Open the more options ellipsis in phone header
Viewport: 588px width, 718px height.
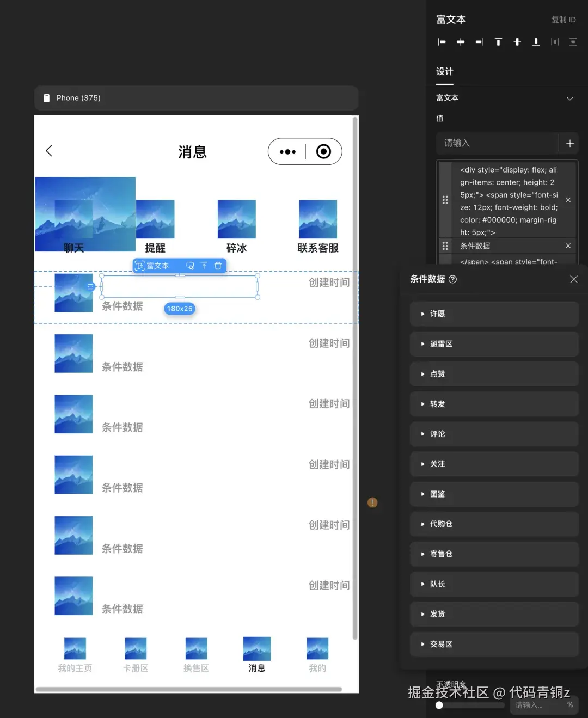click(x=287, y=151)
